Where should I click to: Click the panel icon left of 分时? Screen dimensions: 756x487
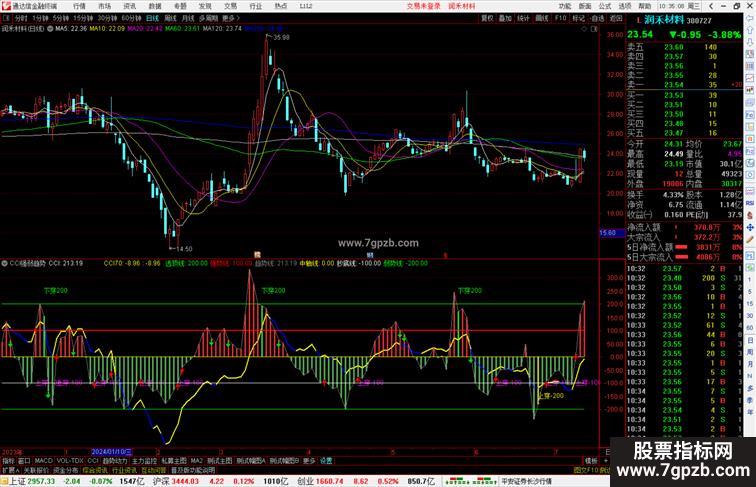pyautogui.click(x=7, y=18)
